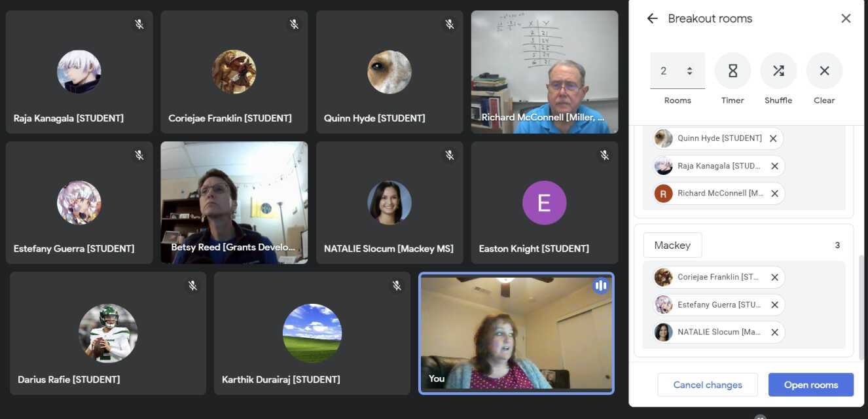Remove Richard McConnell from breakout room
Viewport: 868px width, 419px height.
click(774, 193)
